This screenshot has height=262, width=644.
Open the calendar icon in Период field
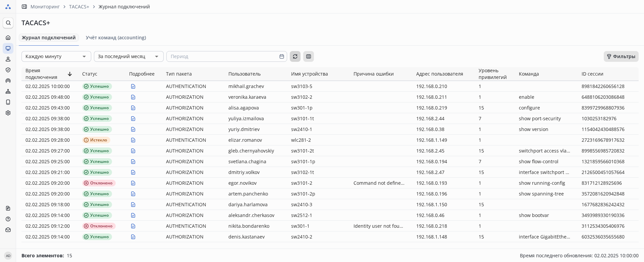pos(282,56)
